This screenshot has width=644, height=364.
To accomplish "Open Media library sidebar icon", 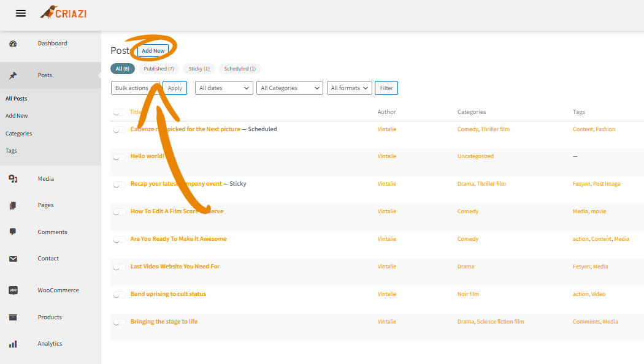I will click(13, 179).
